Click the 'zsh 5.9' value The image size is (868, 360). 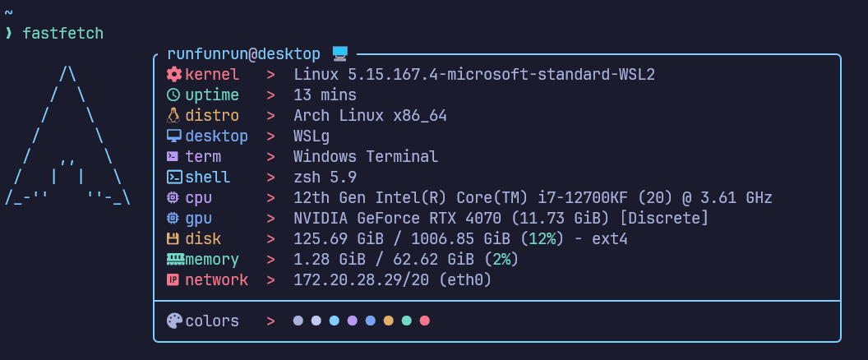click(x=325, y=178)
